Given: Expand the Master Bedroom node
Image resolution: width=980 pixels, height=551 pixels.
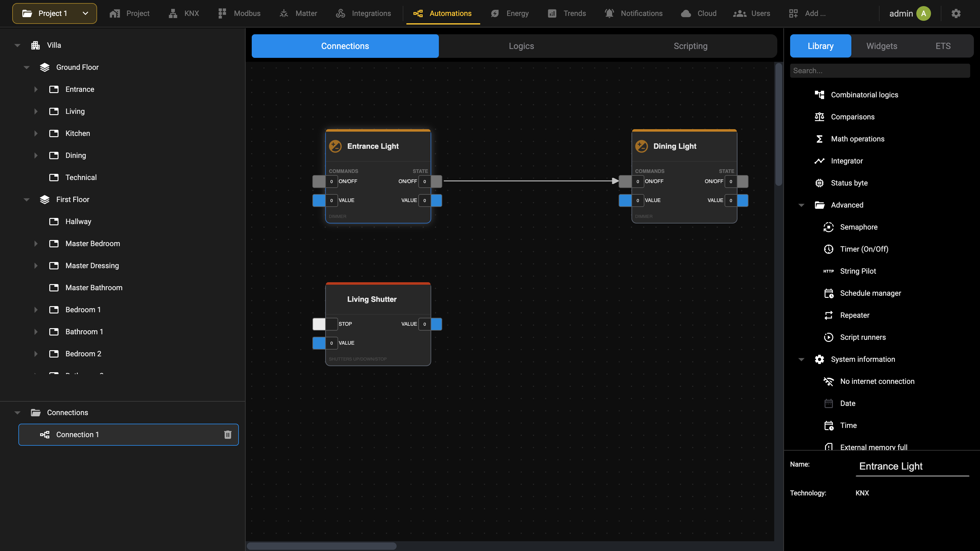Looking at the screenshot, I should tap(36, 244).
